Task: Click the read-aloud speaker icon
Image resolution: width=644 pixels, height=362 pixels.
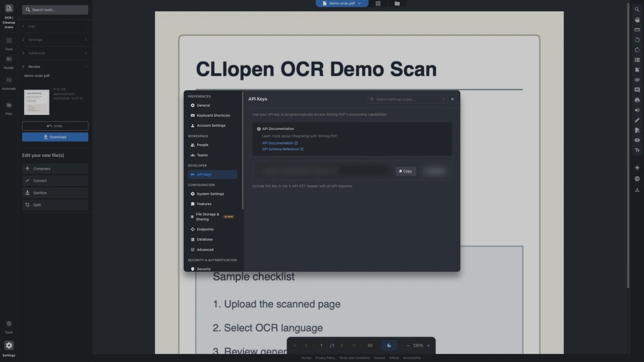Action: click(x=637, y=110)
